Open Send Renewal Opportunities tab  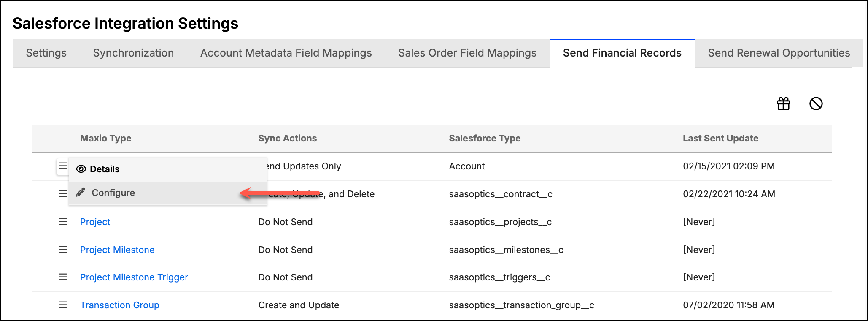[779, 53]
